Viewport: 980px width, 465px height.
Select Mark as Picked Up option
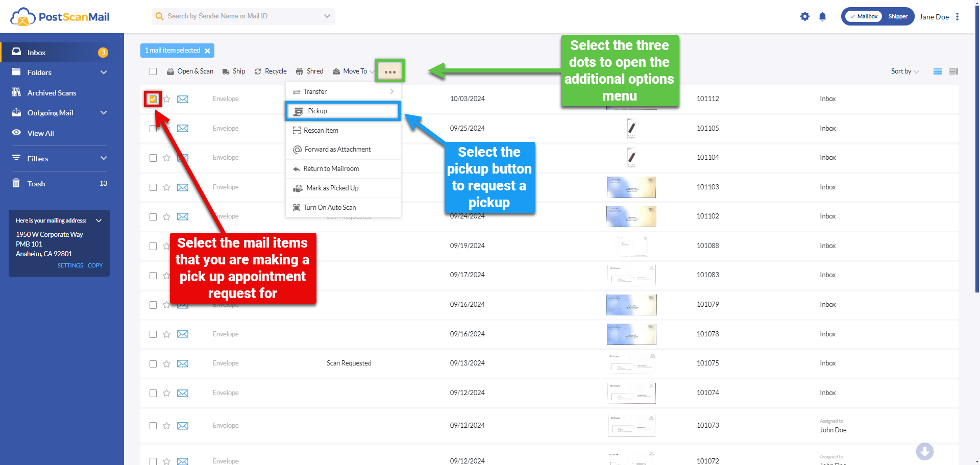343,188
